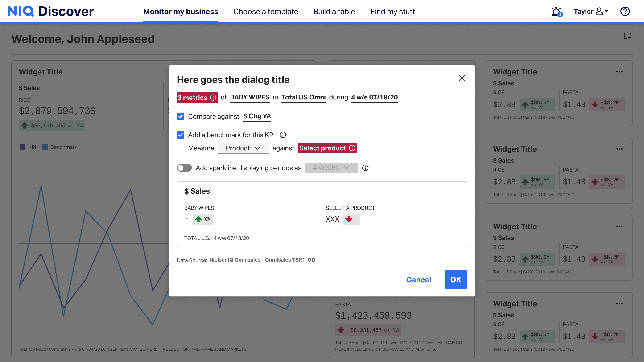Viewport: 644px width, 362px height.
Task: Uncheck Add a benchmark for this KPI
Action: (181, 135)
